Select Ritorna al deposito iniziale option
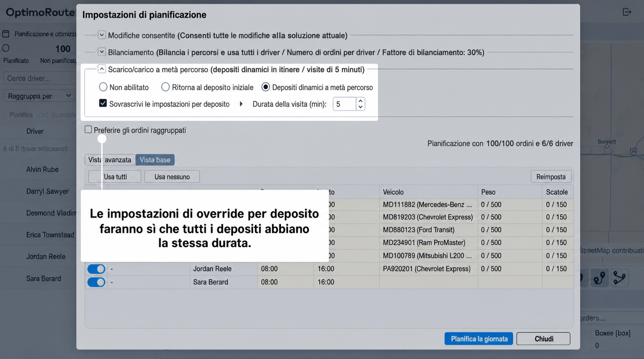 tap(165, 87)
